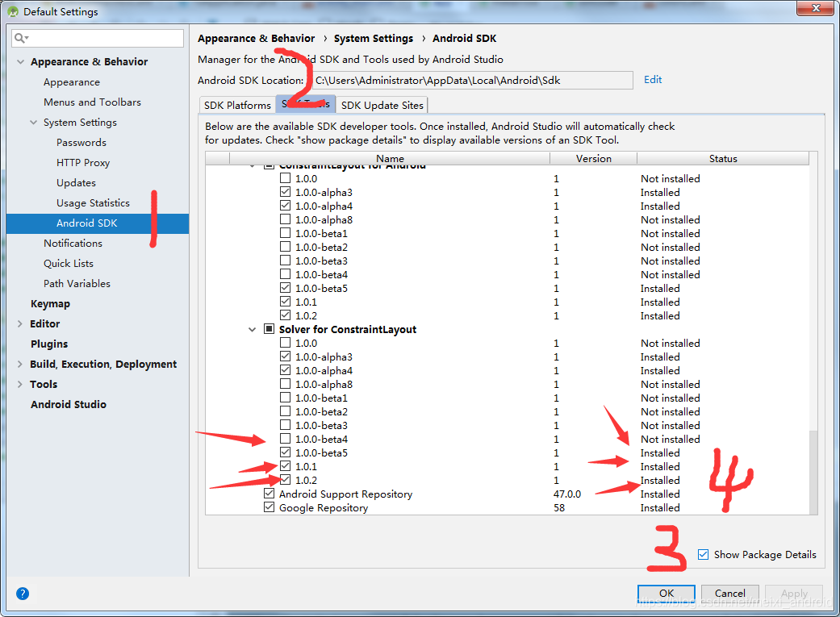Uncheck the Solver 1.0.0-beta5 checkbox
The height and width of the screenshot is (617, 840).
[x=285, y=452]
